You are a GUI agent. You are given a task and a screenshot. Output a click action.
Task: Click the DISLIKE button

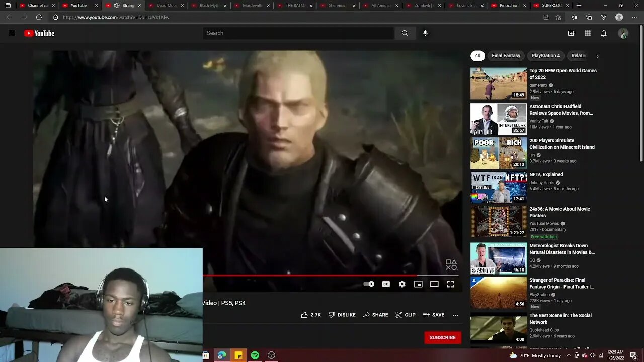coord(342,315)
